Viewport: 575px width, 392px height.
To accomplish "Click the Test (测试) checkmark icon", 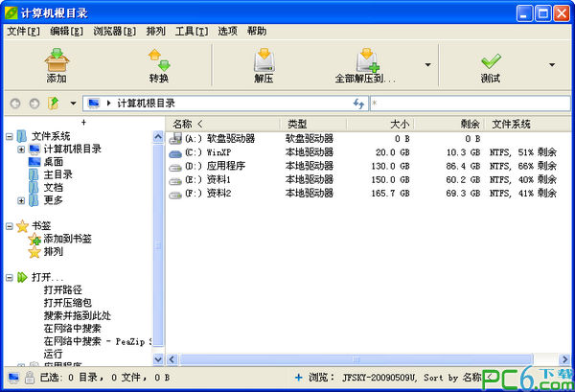I will click(x=491, y=61).
